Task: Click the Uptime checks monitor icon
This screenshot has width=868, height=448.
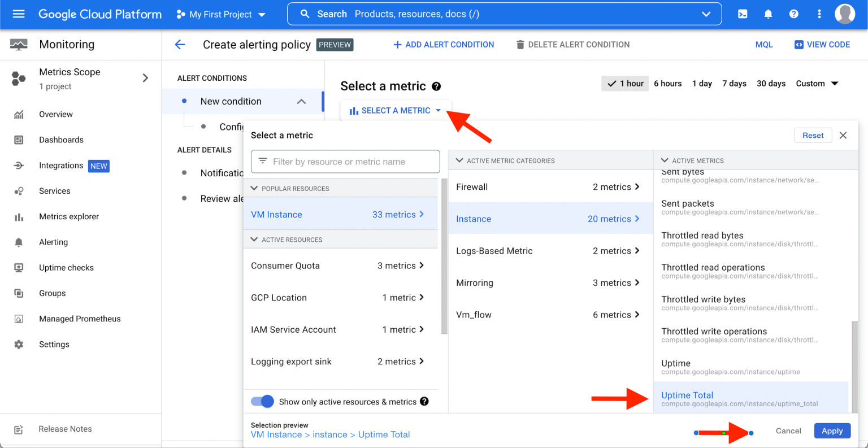Action: [19, 268]
